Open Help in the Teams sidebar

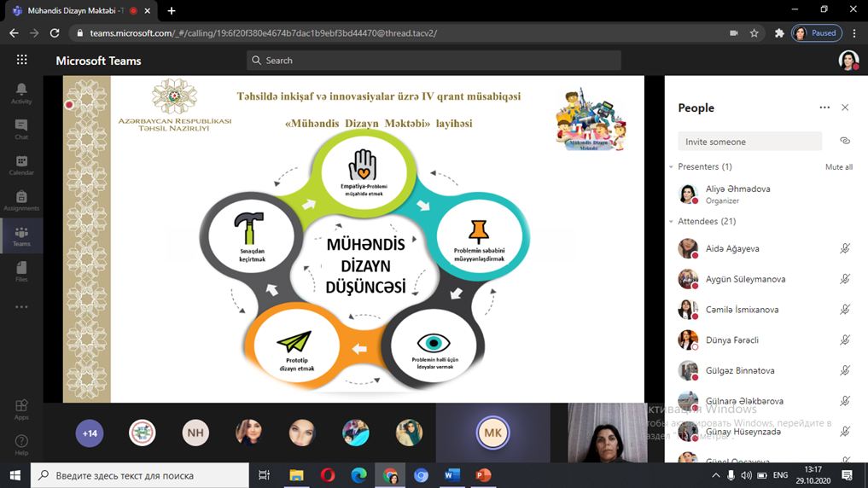tap(21, 444)
